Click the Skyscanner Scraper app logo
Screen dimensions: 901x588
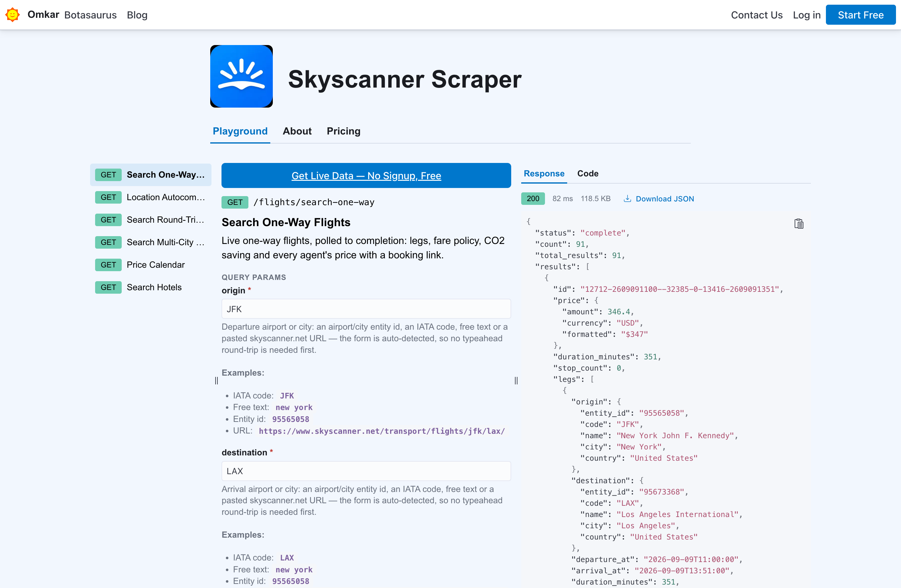[x=242, y=76]
